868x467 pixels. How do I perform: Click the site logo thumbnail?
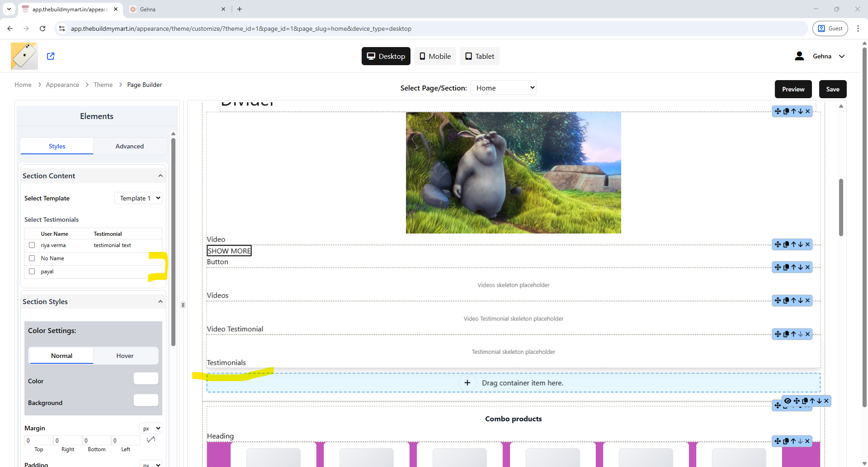coord(24,56)
